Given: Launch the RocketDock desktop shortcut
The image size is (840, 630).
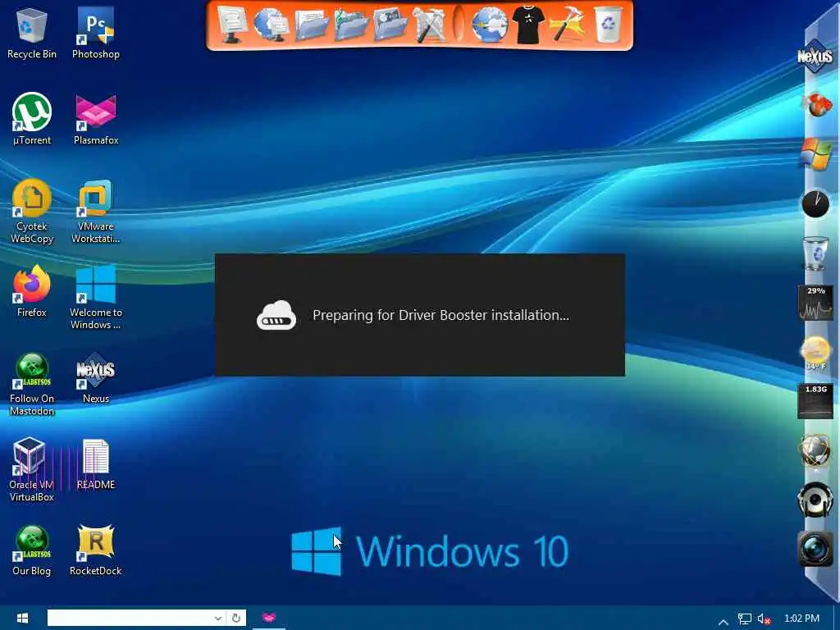Looking at the screenshot, I should click(x=96, y=550).
